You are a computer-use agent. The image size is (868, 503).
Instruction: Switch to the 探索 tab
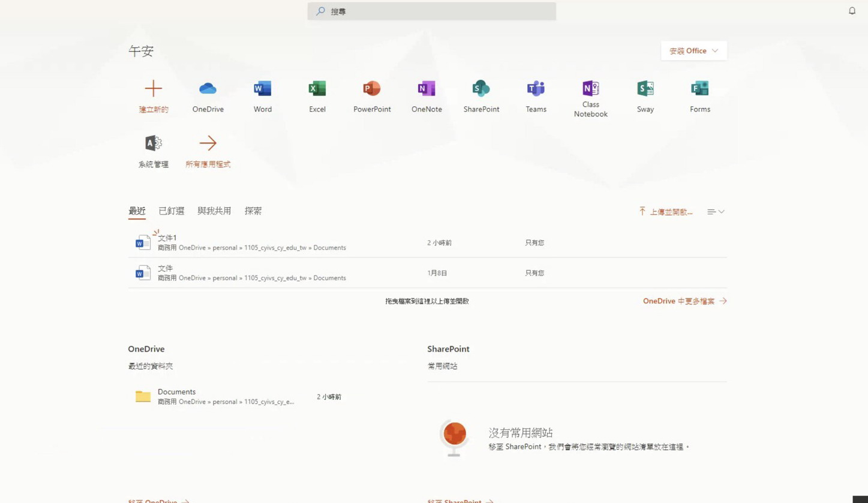pyautogui.click(x=253, y=211)
